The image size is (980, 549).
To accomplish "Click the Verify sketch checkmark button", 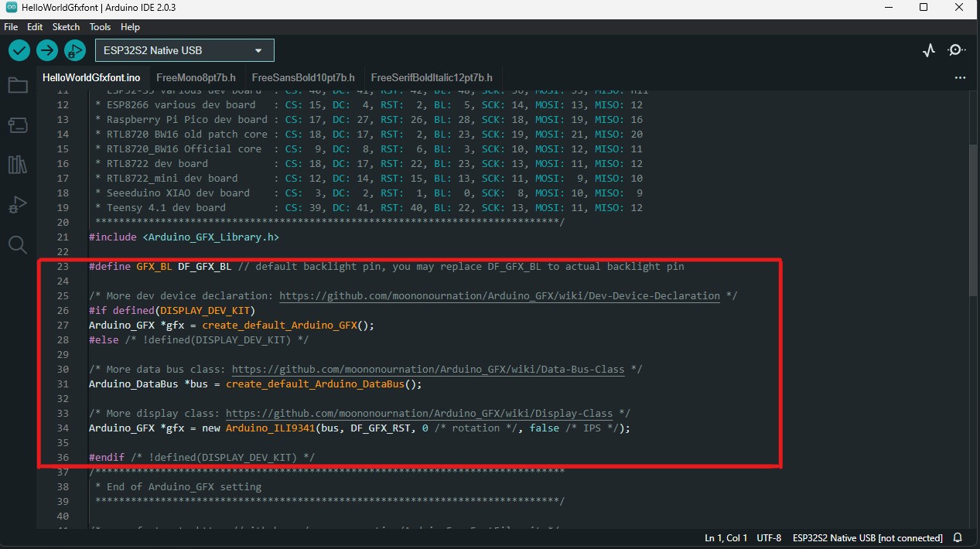I will tap(19, 51).
